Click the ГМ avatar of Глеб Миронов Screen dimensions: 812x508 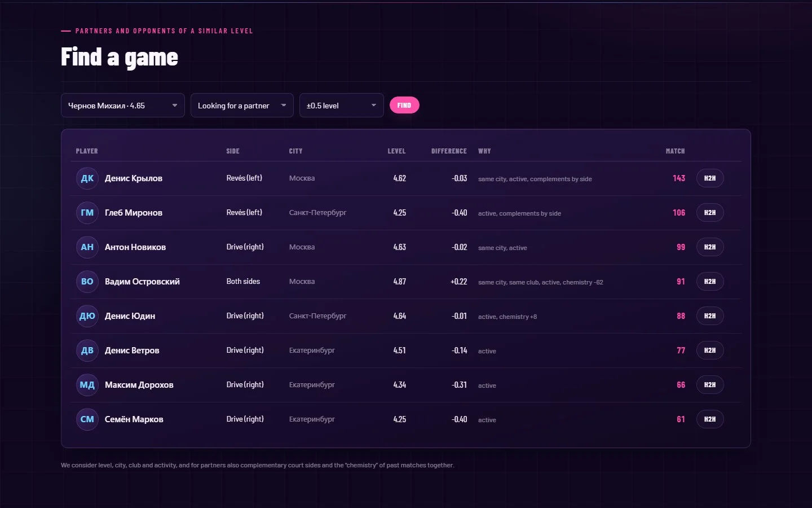(x=87, y=213)
